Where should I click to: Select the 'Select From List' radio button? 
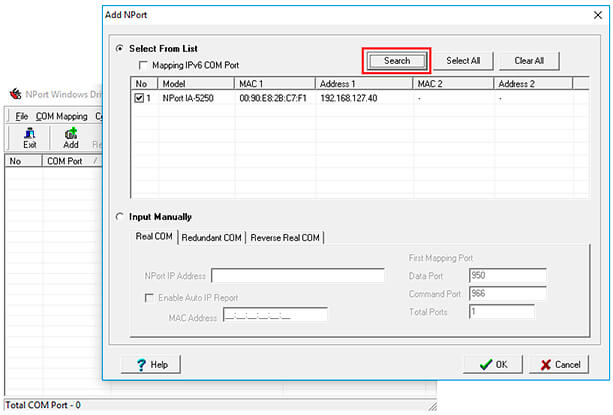coord(120,48)
